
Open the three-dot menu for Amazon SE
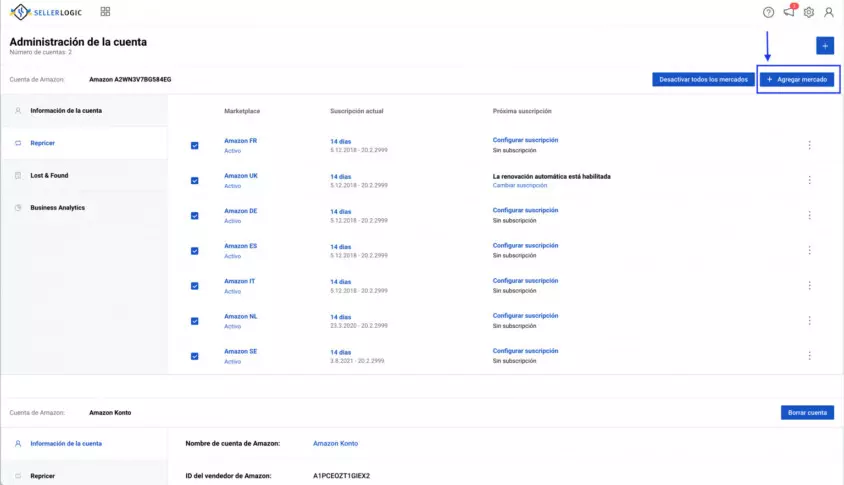tap(809, 356)
